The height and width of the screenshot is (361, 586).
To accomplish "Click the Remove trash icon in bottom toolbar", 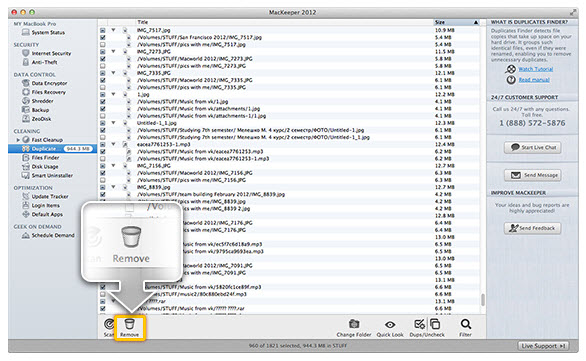I will coord(129,324).
